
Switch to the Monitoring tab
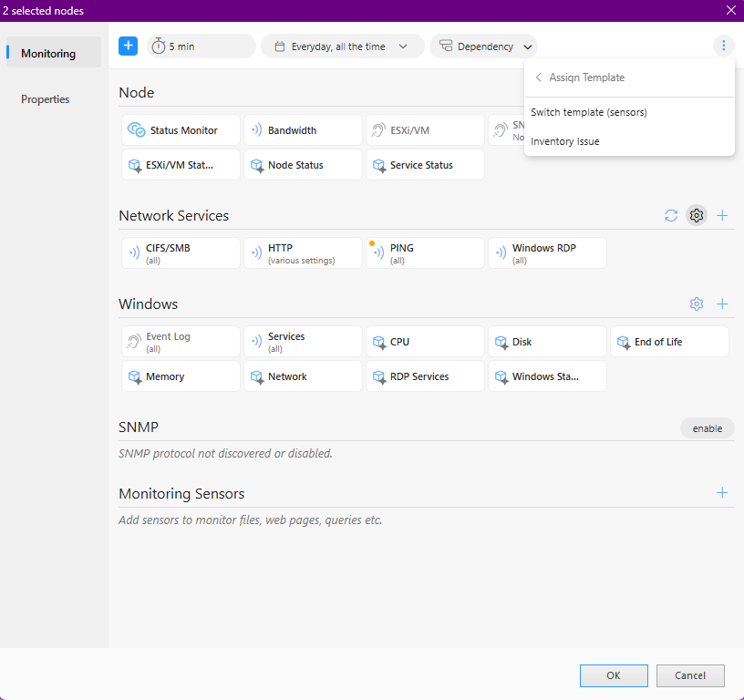click(53, 54)
